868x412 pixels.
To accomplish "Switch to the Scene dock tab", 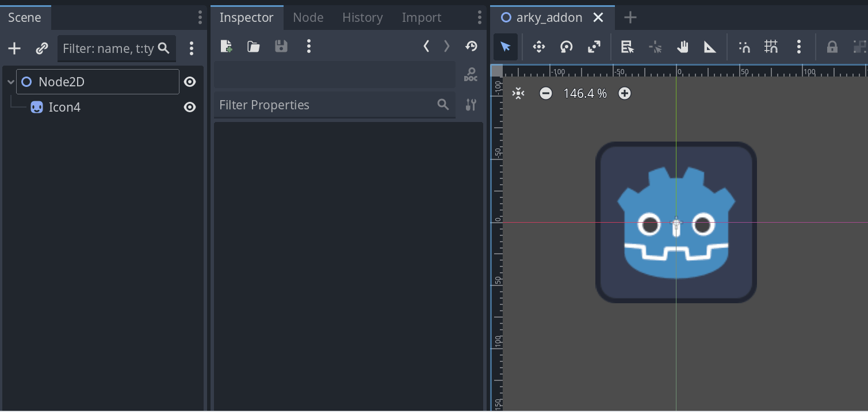I will [x=25, y=17].
